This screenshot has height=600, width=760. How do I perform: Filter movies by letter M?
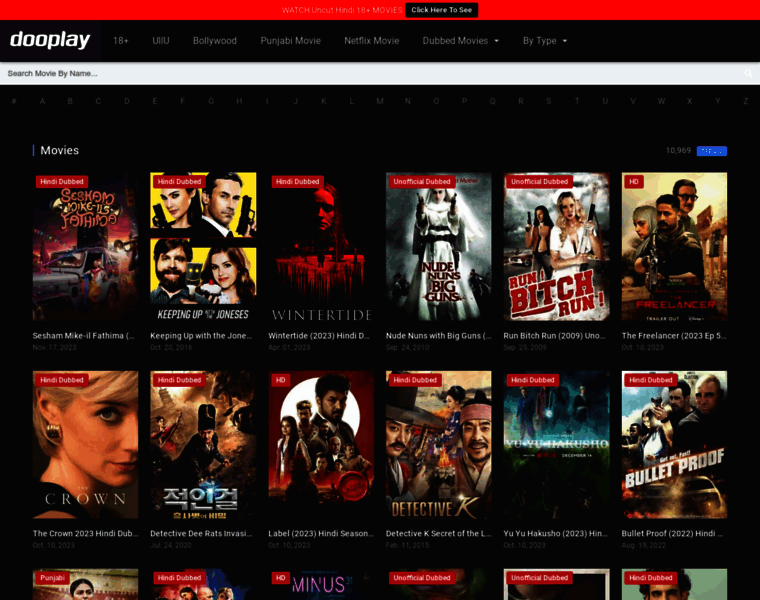point(380,101)
